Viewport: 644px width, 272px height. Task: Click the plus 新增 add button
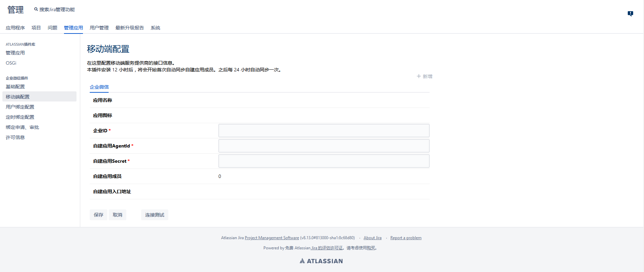point(424,76)
